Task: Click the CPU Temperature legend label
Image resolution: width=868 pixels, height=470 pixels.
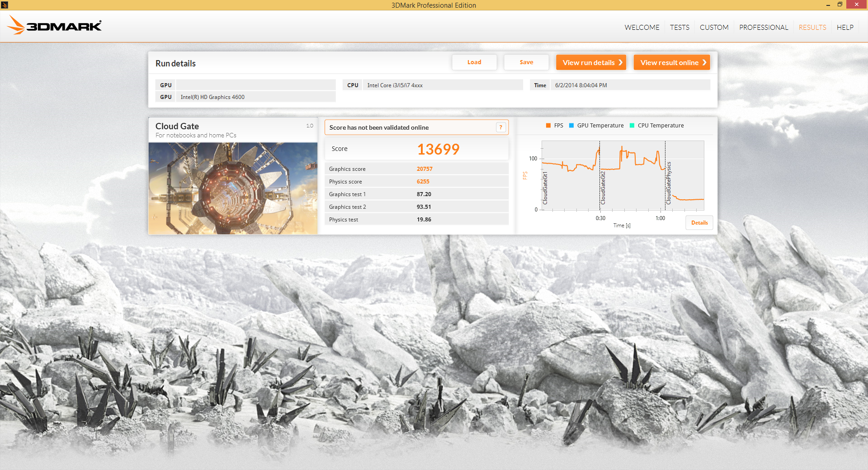Action: click(x=660, y=126)
